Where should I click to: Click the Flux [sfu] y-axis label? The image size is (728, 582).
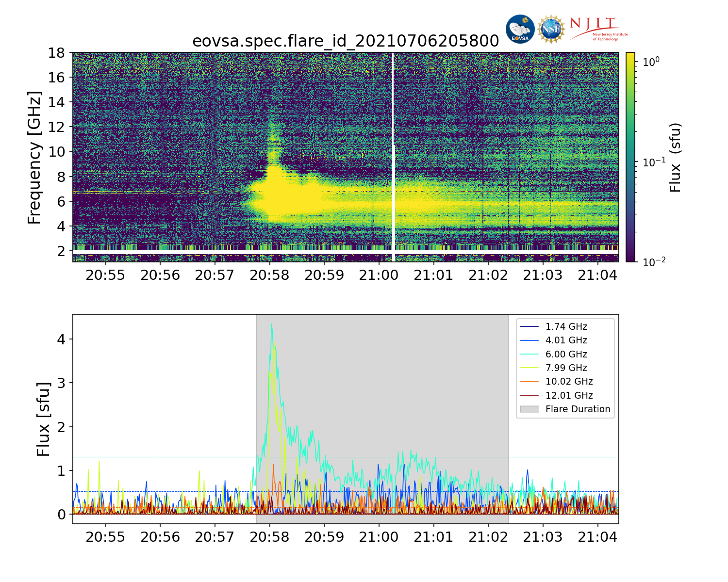(x=43, y=419)
